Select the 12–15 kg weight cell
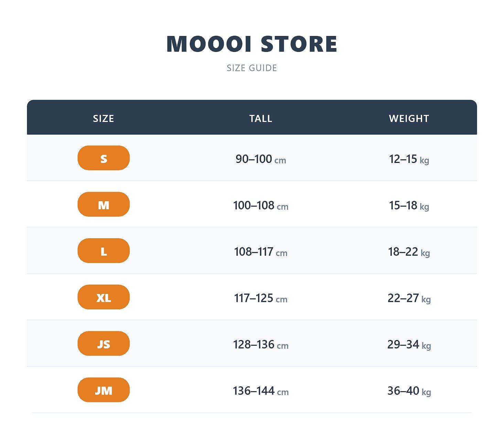The height and width of the screenshot is (440, 504). click(409, 159)
